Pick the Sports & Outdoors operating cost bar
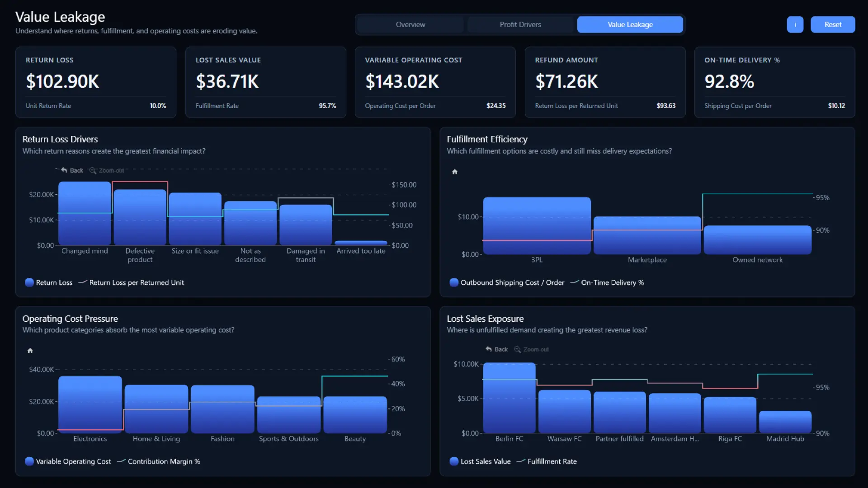 tap(288, 415)
